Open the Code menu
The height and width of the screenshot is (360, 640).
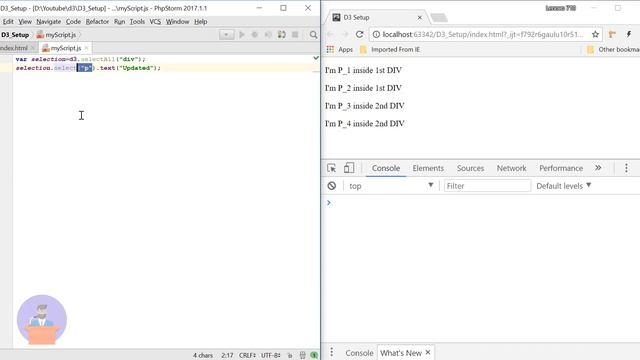(73, 22)
